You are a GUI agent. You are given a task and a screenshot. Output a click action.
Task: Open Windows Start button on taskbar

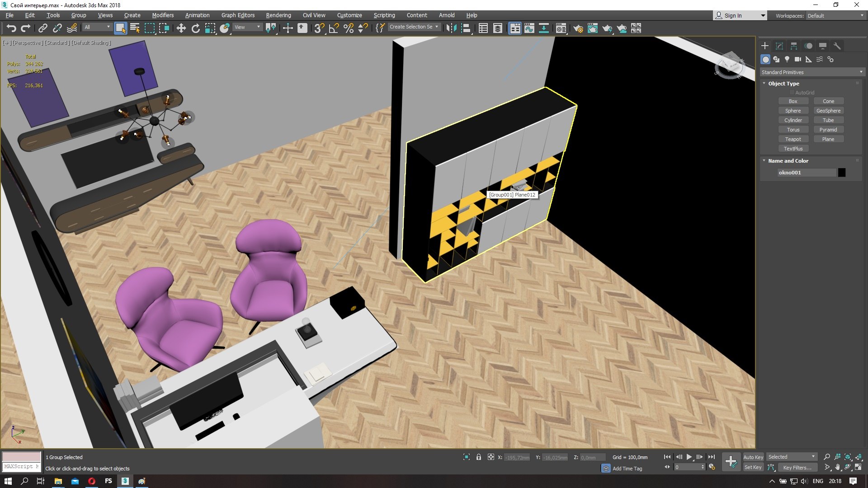pyautogui.click(x=8, y=481)
